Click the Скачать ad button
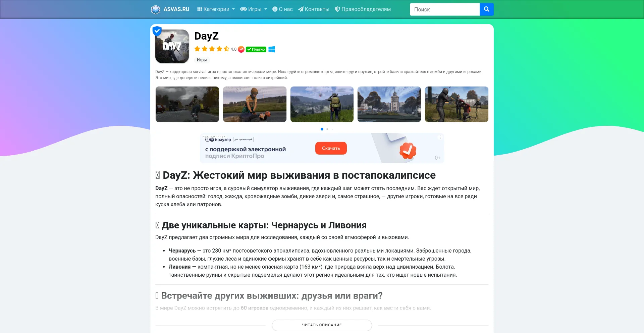Image resolution: width=644 pixels, height=333 pixels. [331, 148]
